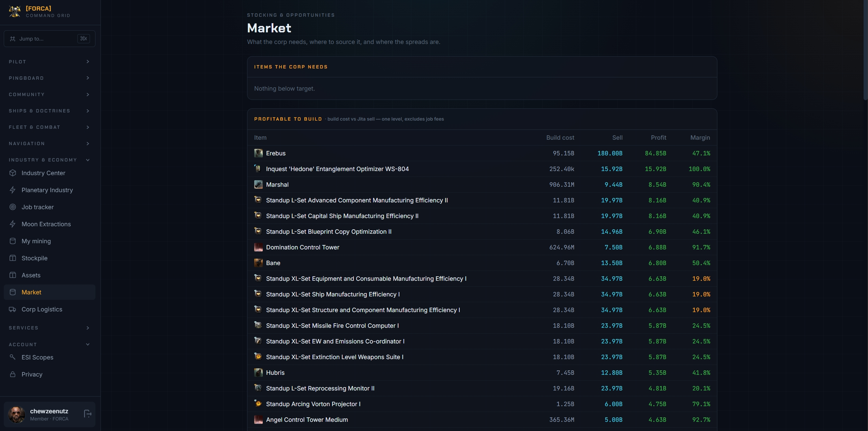Viewport: 868px width, 431px height.
Task: Click the My mining cylinder icon
Action: click(x=13, y=241)
